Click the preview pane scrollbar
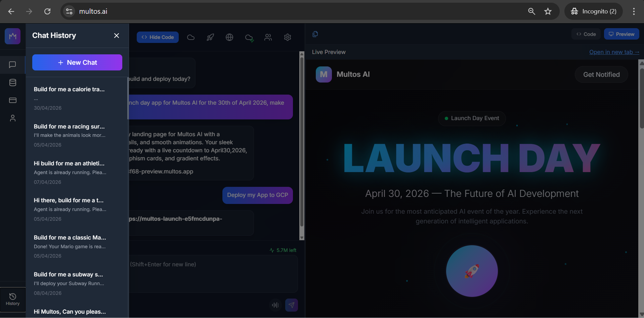Image resolution: width=644 pixels, height=318 pixels. (x=642, y=99)
